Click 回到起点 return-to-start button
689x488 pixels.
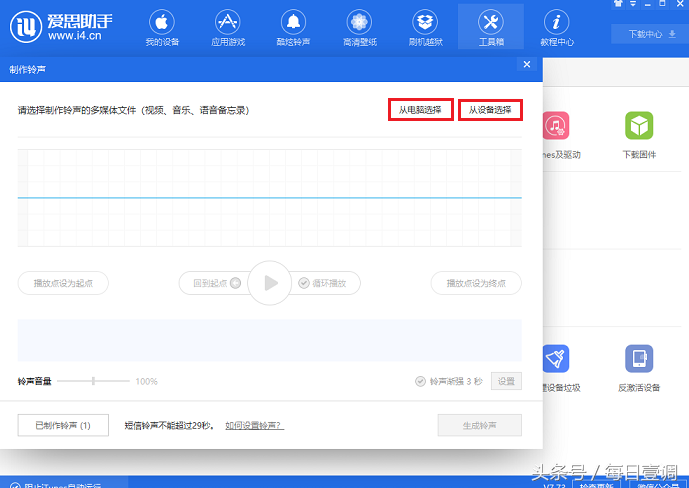(216, 283)
